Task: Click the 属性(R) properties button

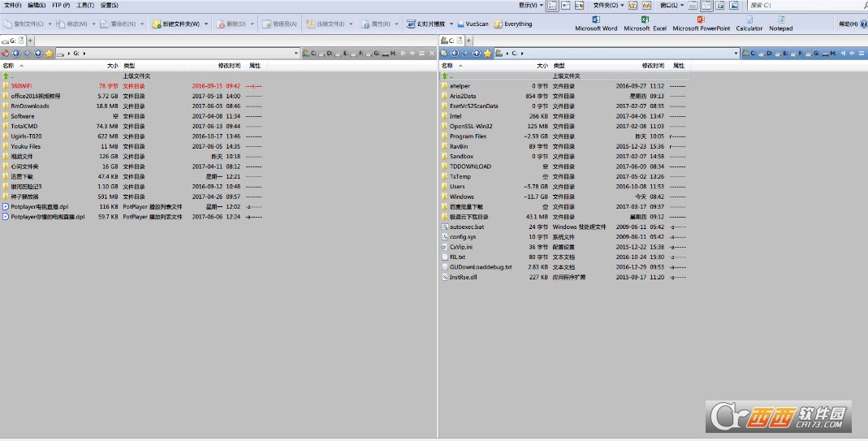Action: [x=376, y=24]
